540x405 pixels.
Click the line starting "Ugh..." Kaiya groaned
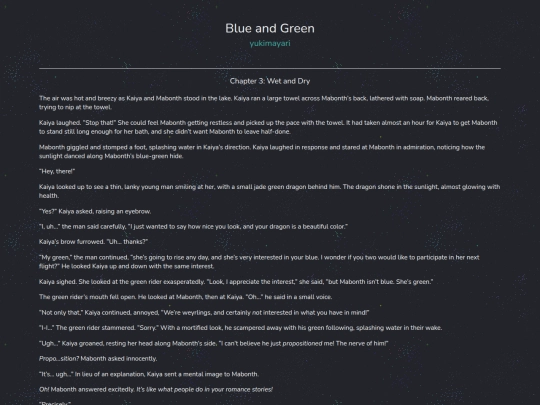coord(214,343)
